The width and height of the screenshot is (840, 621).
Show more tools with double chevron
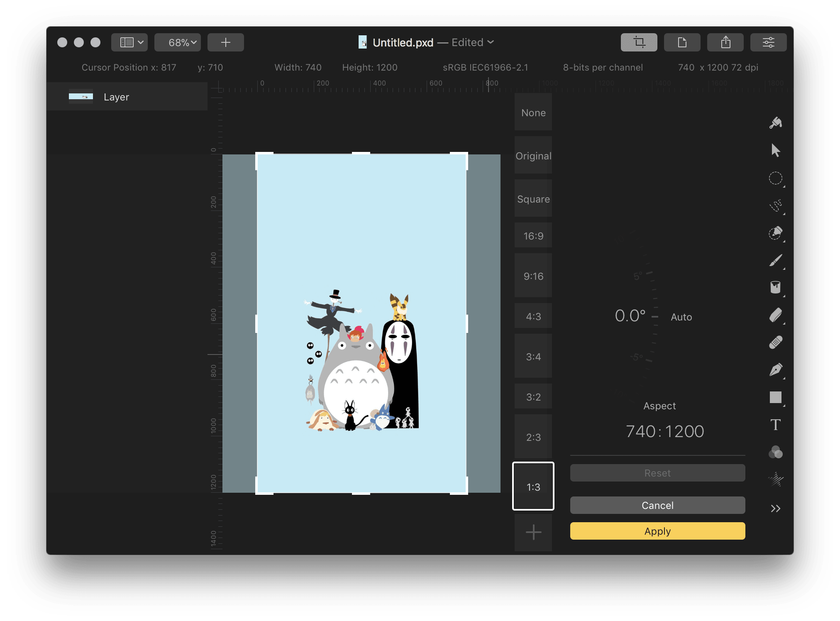(x=775, y=509)
